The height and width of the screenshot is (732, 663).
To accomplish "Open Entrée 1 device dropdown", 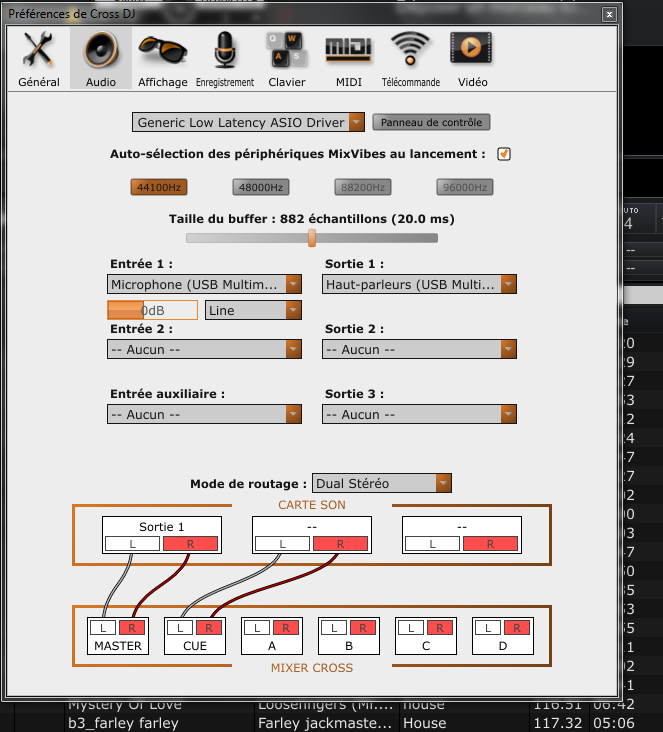I will coord(205,284).
